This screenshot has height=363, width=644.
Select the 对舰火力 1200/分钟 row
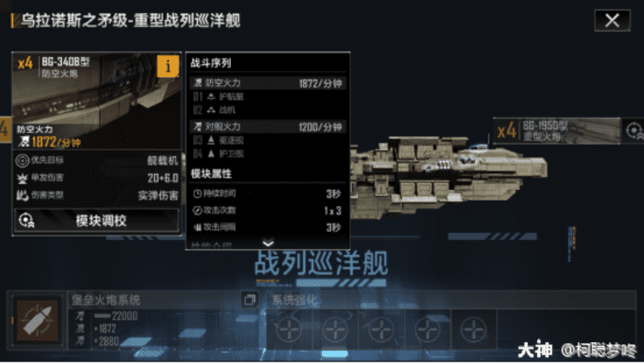coord(268,126)
